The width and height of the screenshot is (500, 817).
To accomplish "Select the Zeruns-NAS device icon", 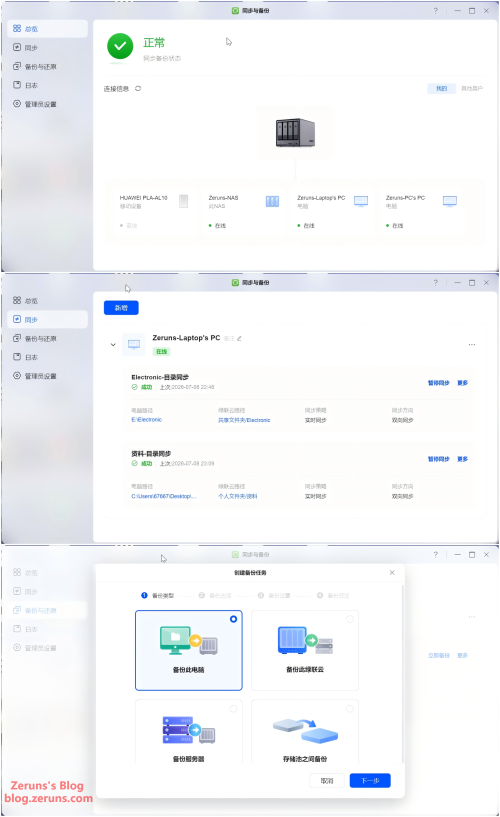I will pos(272,201).
